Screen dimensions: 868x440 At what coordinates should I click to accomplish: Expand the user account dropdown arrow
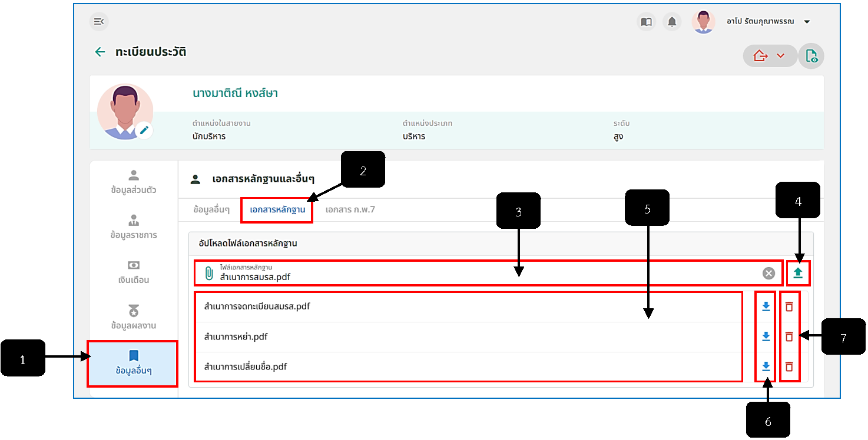tap(807, 22)
